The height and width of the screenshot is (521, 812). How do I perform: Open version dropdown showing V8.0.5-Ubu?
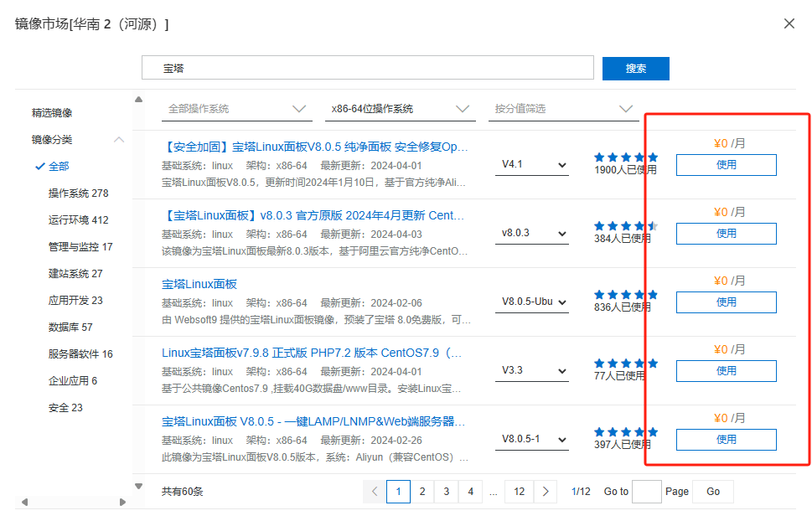tap(534, 302)
